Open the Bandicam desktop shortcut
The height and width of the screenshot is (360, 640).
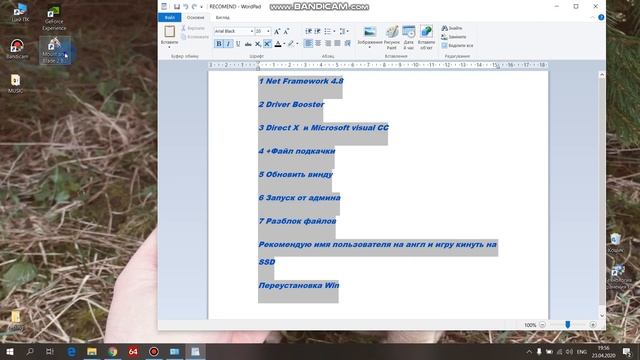(x=17, y=49)
